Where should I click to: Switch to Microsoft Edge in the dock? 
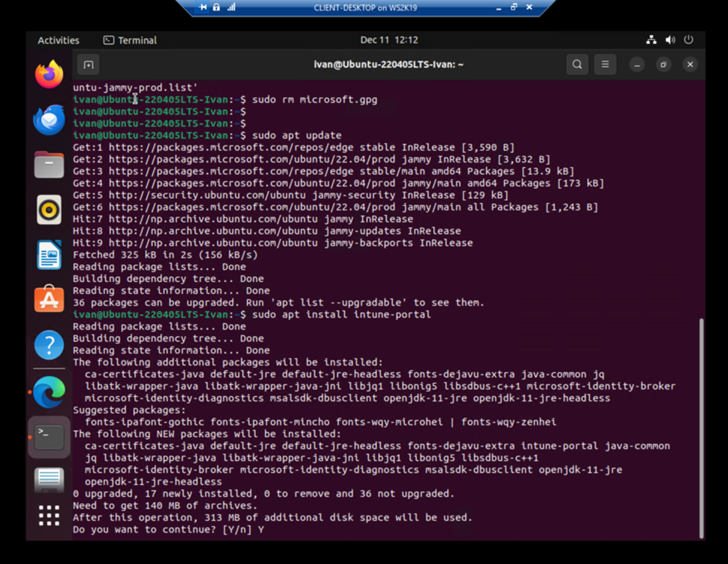pyautogui.click(x=49, y=392)
